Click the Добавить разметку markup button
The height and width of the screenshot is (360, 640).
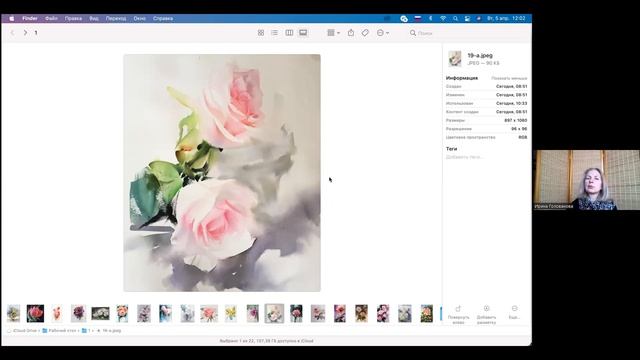pyautogui.click(x=486, y=314)
